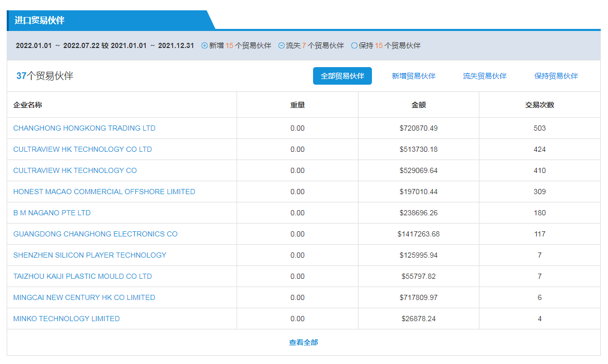Click the date range 2022.01.01 ~ 2022.07.22
608x364 pixels.
click(58, 46)
